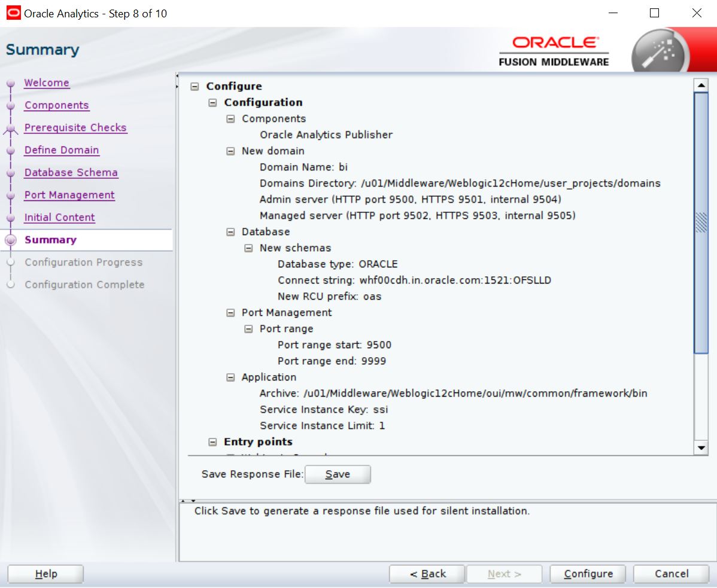
Task: Click the scrollbar up arrow
Action: pos(701,85)
